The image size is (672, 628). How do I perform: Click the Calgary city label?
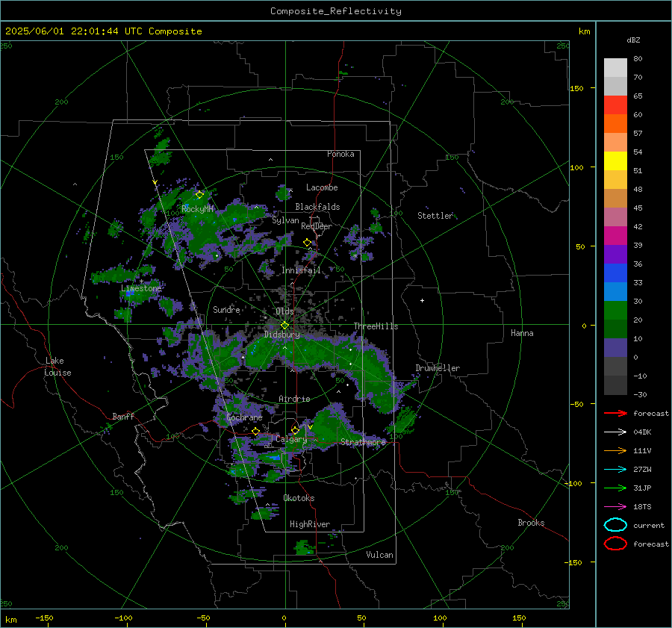291,439
